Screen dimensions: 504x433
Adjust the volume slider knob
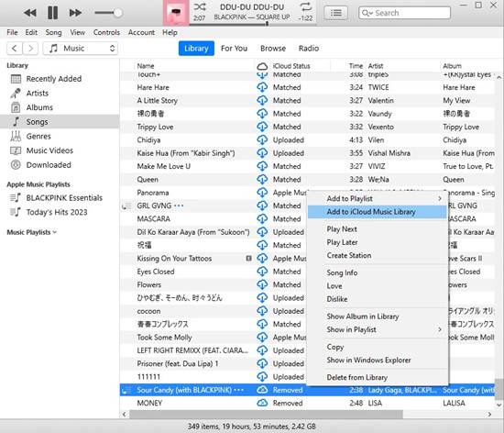[118, 13]
